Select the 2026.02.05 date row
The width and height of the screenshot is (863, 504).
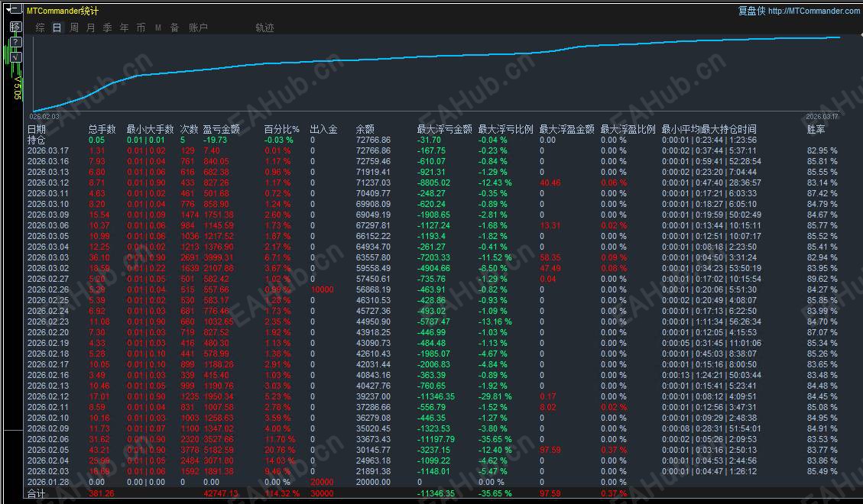pos(48,450)
